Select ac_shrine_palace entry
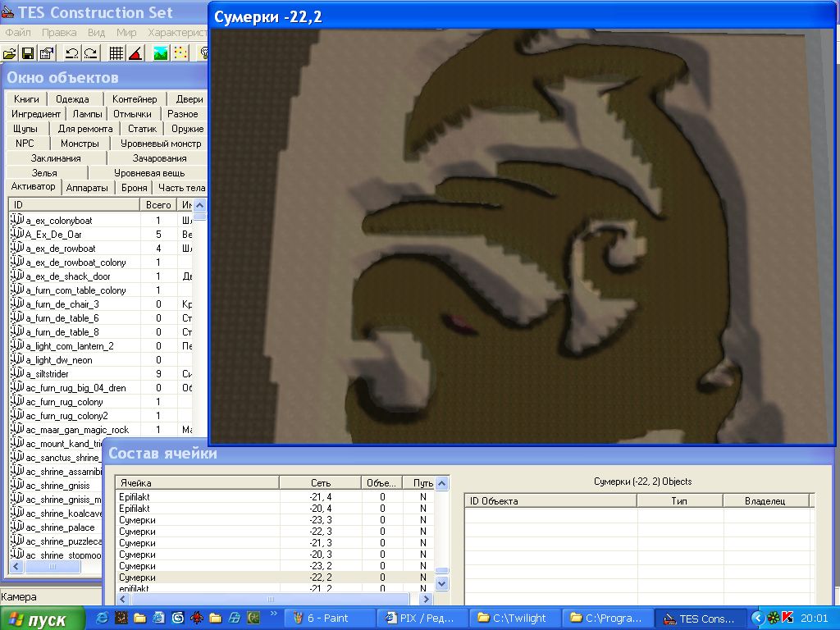 tap(60, 527)
